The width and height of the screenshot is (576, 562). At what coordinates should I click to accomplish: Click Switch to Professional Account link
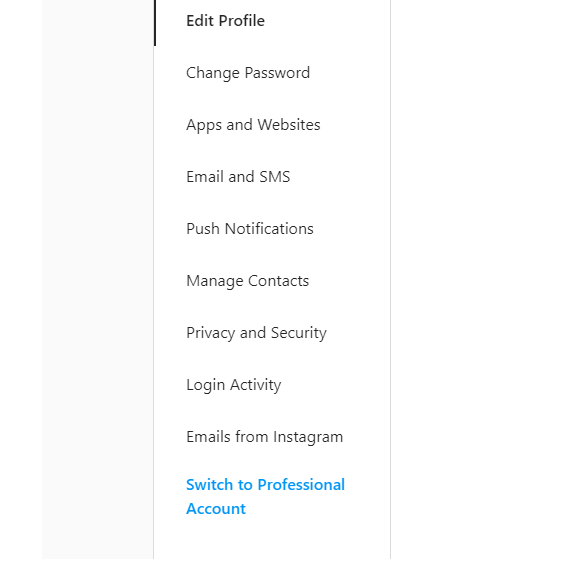point(265,497)
